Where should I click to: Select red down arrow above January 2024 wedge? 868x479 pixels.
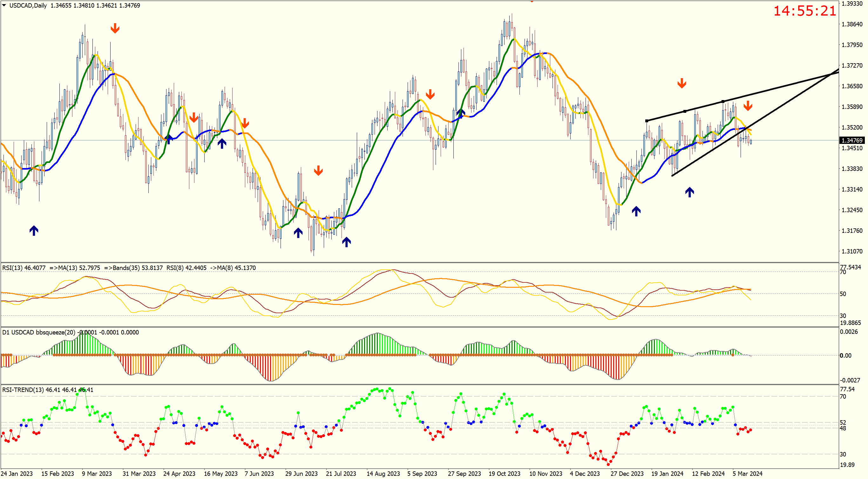682,83
